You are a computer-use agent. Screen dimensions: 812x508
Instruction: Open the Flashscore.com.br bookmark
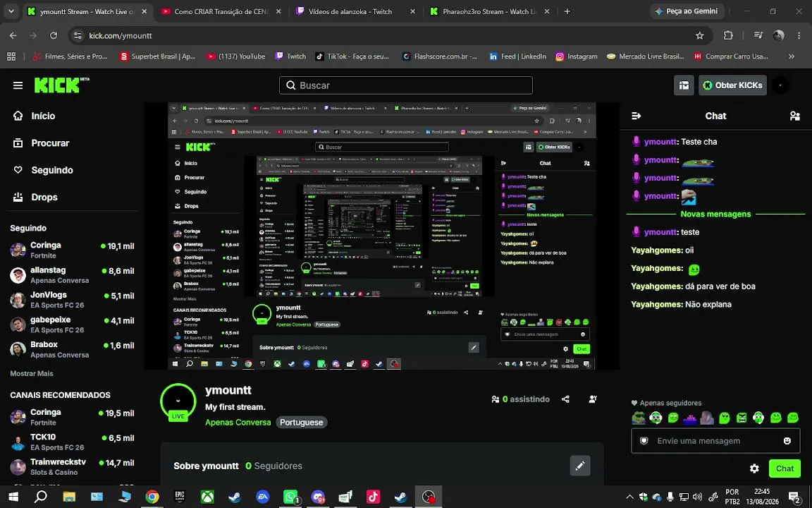[x=440, y=56]
